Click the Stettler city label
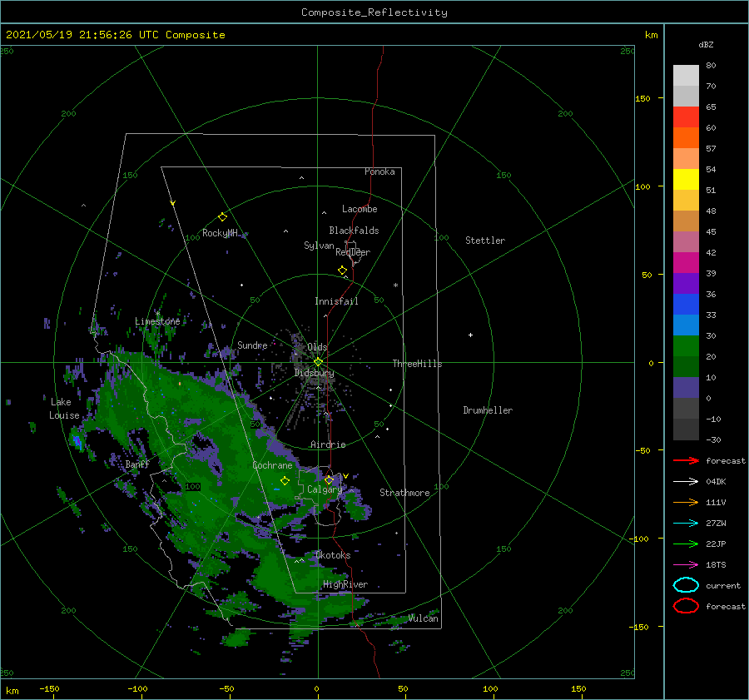The height and width of the screenshot is (700, 749). [485, 241]
